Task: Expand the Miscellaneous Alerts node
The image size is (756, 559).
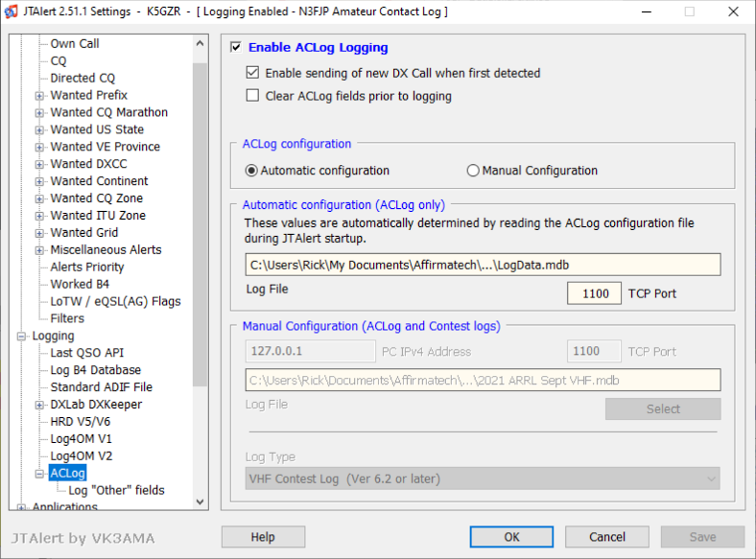Action: (x=39, y=250)
